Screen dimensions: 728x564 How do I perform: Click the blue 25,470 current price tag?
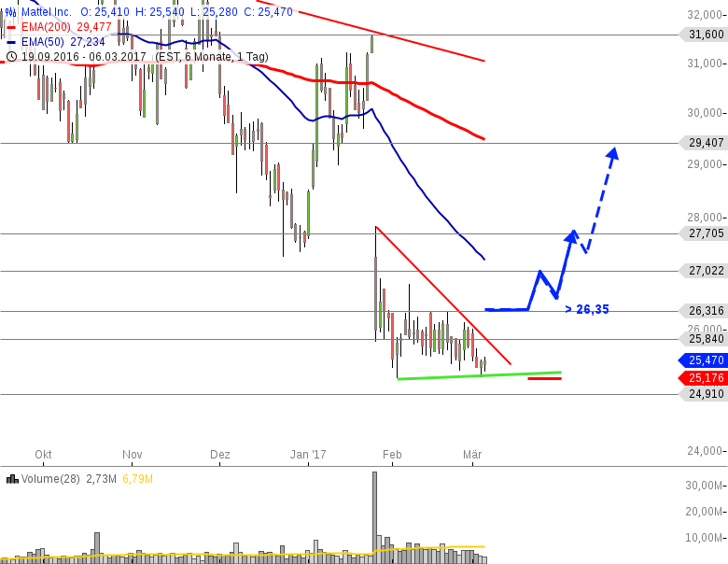703,360
